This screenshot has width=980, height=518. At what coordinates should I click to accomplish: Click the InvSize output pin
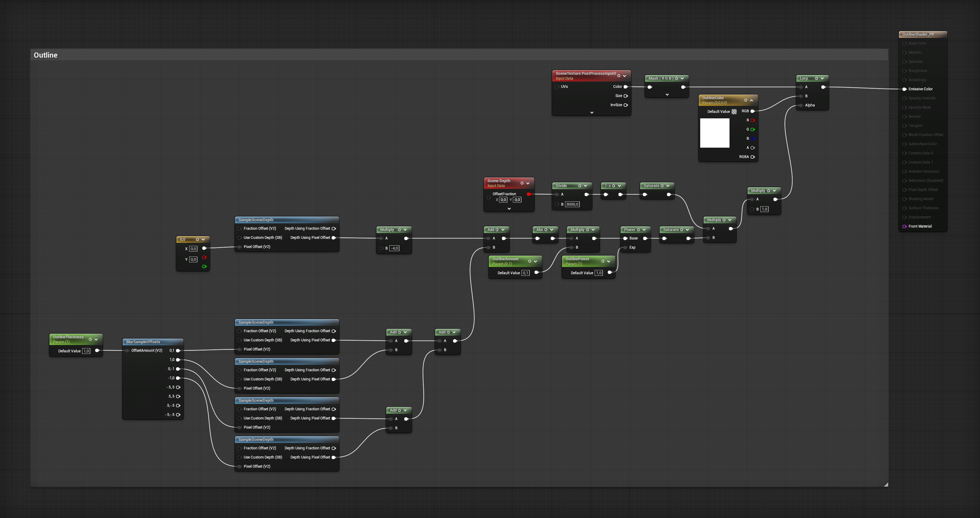(625, 105)
